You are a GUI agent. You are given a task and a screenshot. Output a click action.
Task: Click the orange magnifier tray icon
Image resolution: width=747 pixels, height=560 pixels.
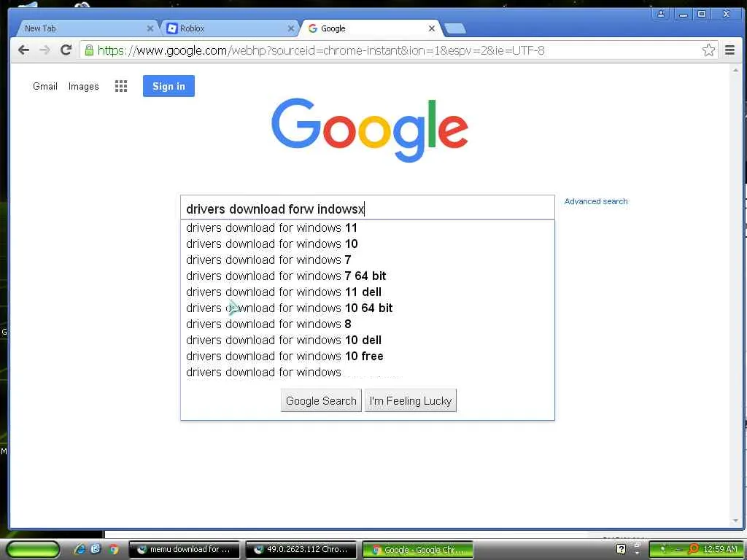pyautogui.click(x=694, y=550)
